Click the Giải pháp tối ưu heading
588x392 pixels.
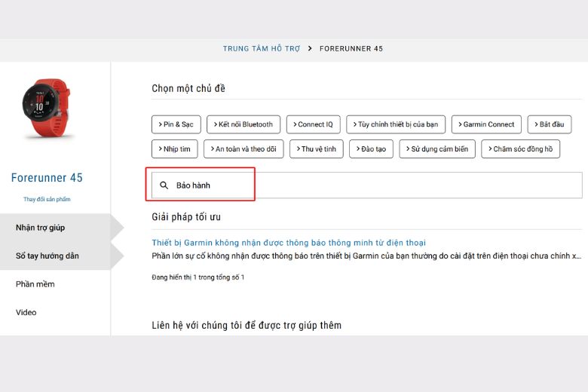coord(186,217)
